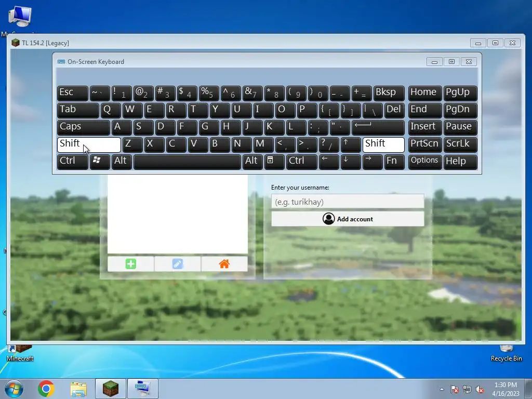Screen dimensions: 532x399
Task: Click the T key
Action: pyautogui.click(x=198, y=111)
